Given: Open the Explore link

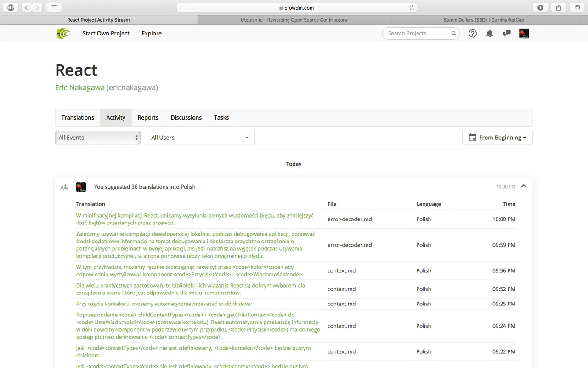Looking at the screenshot, I should [152, 33].
